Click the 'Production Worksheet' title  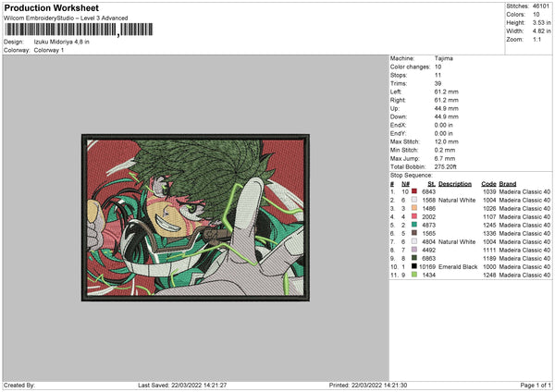51,7
